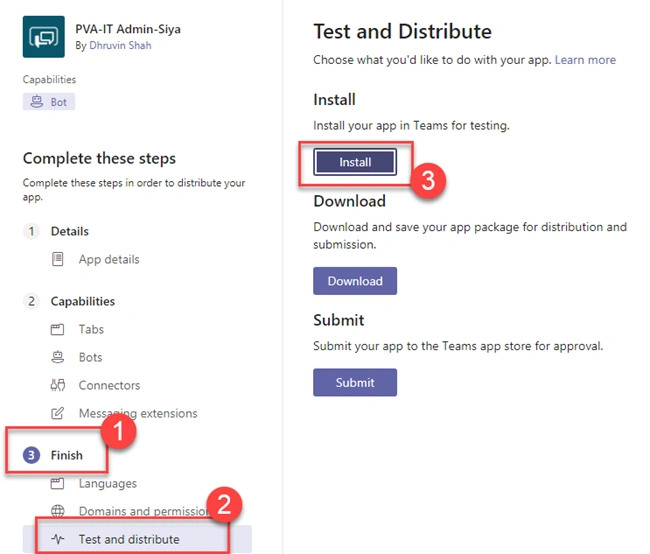Click the Tabs window icon
The height and width of the screenshot is (554, 650).
pos(57,330)
